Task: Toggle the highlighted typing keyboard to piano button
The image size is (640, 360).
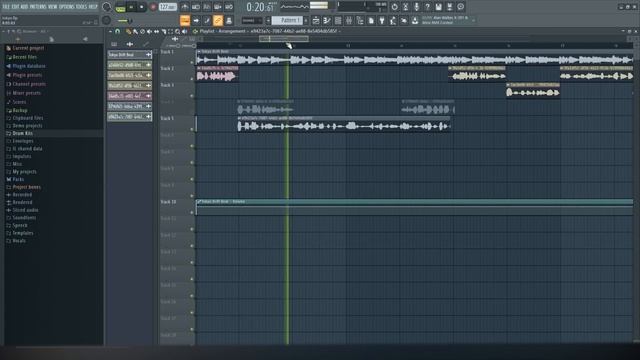Action: coord(185,20)
